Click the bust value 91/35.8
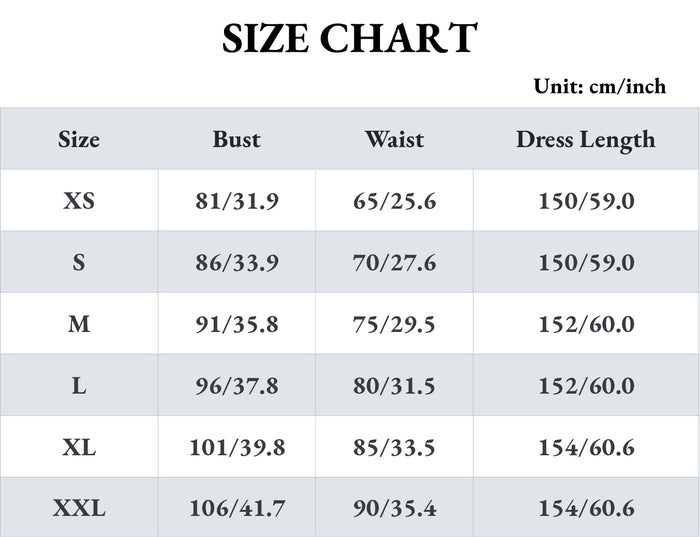Image resolution: width=700 pixels, height=537 pixels. pos(236,324)
